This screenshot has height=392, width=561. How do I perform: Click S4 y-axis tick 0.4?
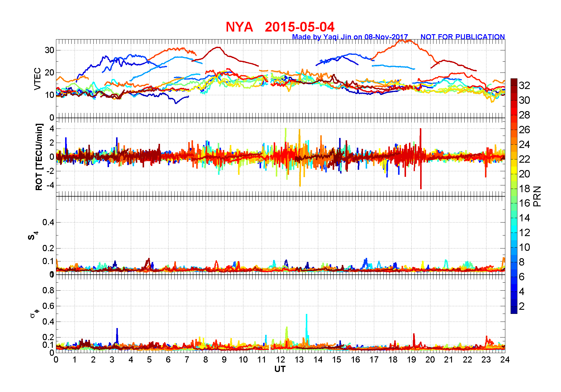click(48, 222)
